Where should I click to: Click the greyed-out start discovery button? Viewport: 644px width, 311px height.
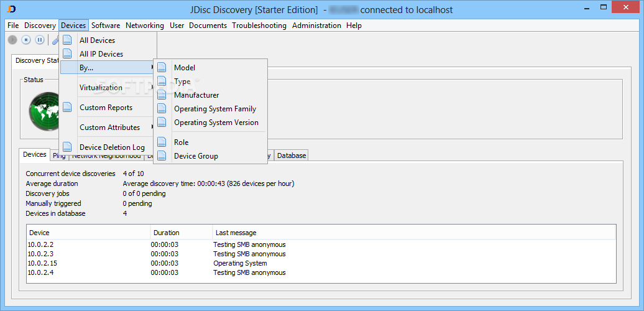pos(12,40)
